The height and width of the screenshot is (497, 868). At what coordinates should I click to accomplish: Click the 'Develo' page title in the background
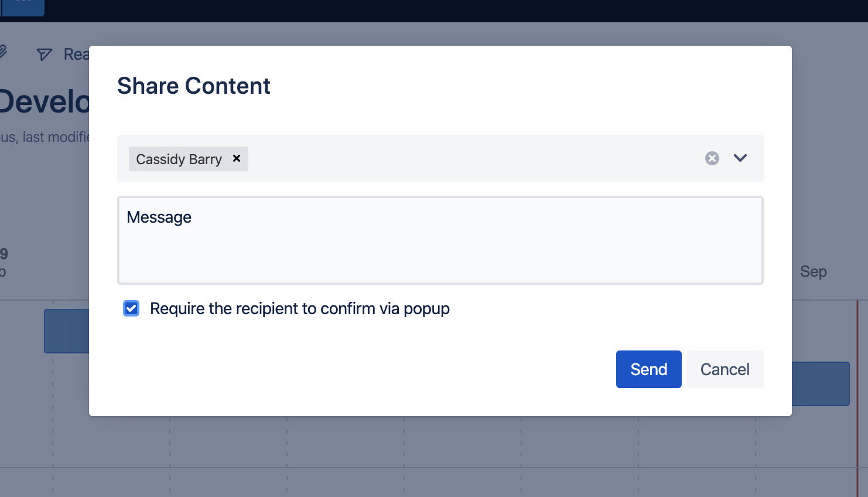coord(45,101)
